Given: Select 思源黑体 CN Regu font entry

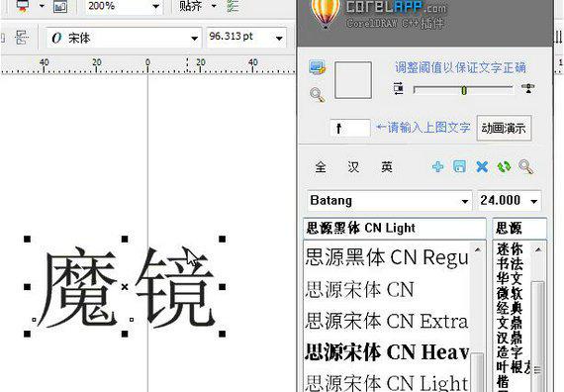Looking at the screenshot, I should tap(387, 257).
